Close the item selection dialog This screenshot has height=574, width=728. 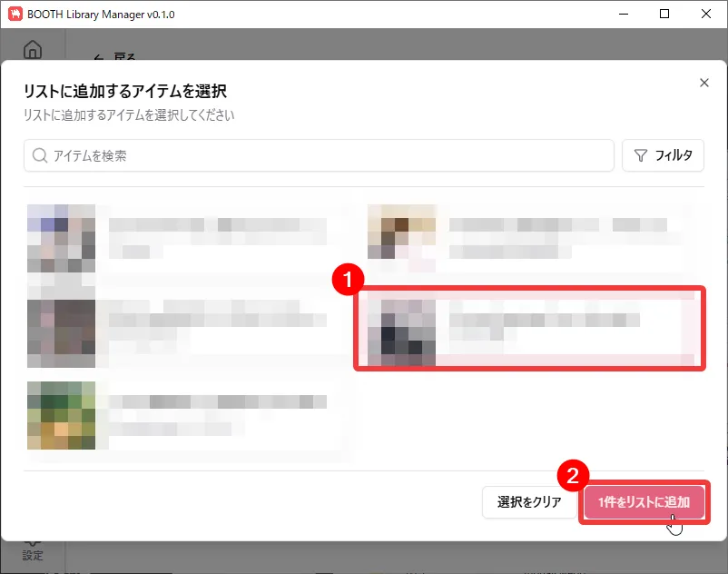(x=703, y=83)
